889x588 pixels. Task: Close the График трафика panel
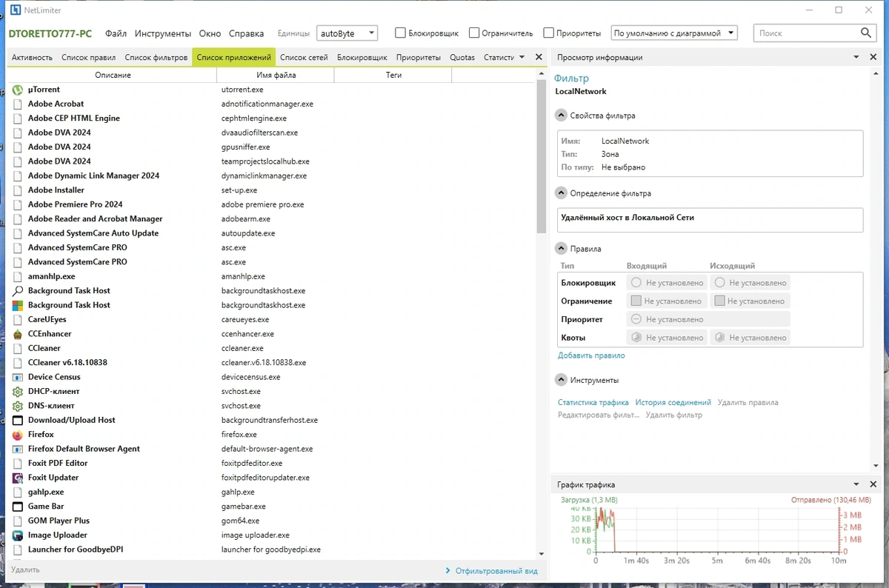[x=874, y=484]
